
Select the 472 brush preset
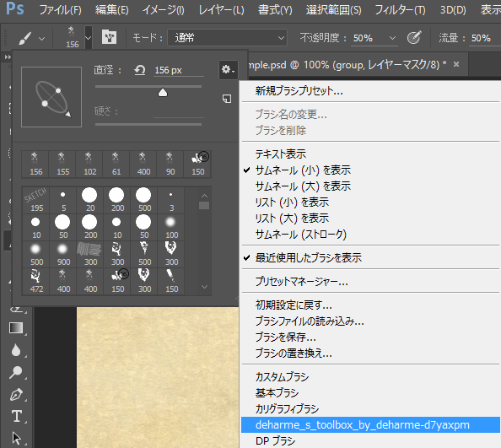tap(35, 281)
